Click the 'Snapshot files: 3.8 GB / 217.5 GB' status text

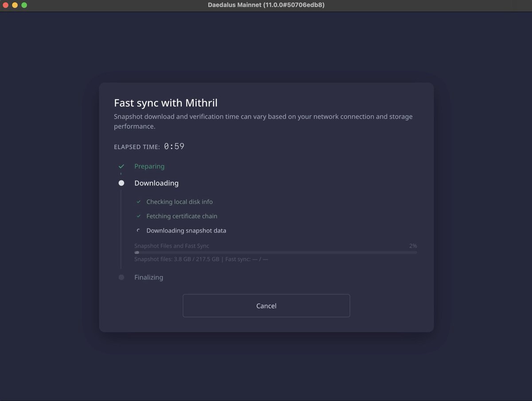coord(177,259)
